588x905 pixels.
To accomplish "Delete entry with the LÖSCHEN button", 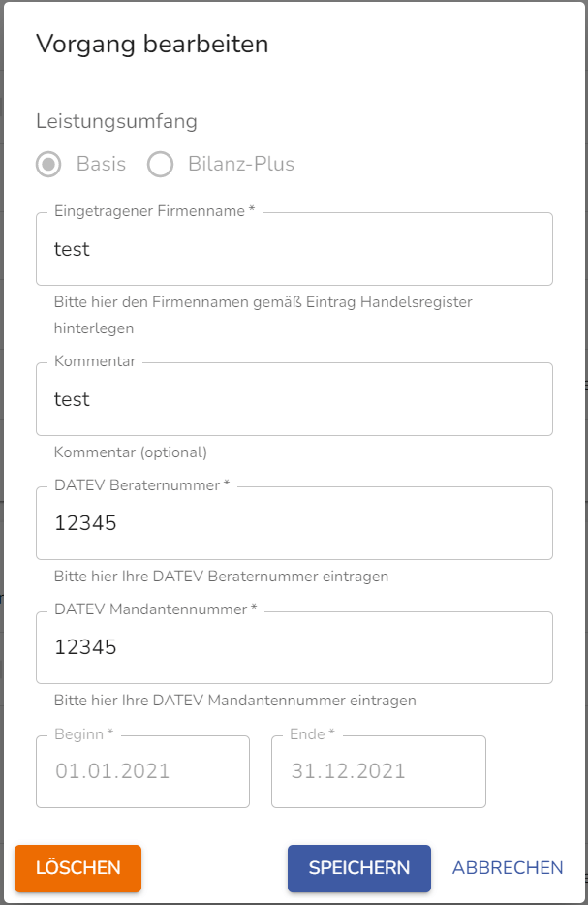I will click(77, 868).
